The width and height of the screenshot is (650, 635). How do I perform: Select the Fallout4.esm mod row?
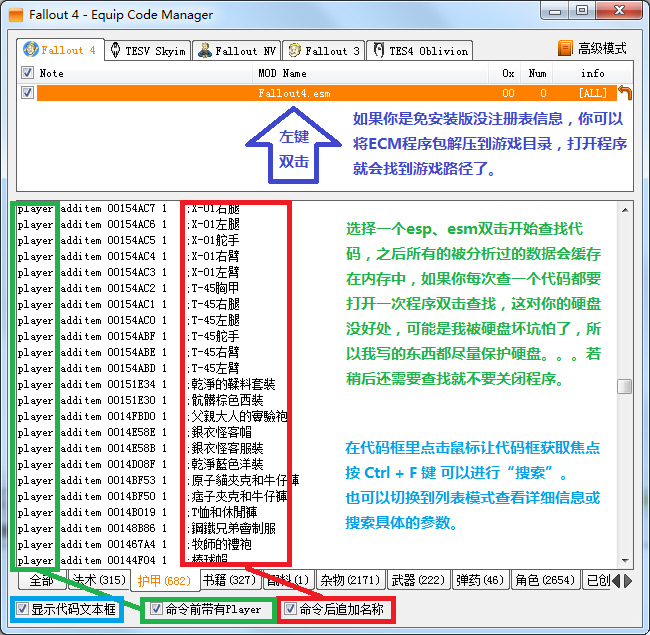327,93
